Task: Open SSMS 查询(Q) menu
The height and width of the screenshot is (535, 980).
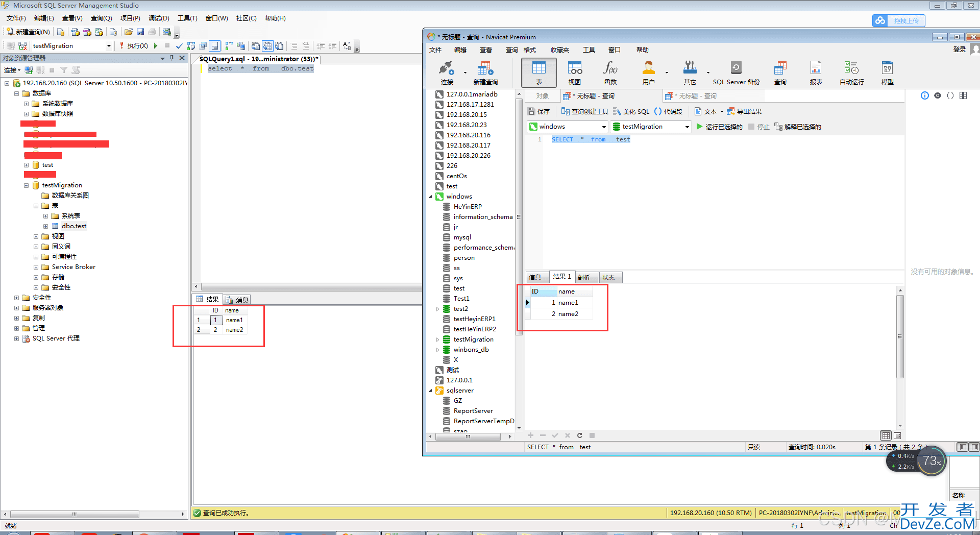Action: pyautogui.click(x=101, y=18)
